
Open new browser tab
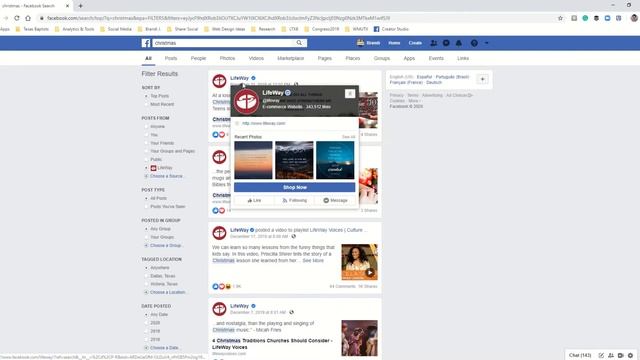pos(80,6)
